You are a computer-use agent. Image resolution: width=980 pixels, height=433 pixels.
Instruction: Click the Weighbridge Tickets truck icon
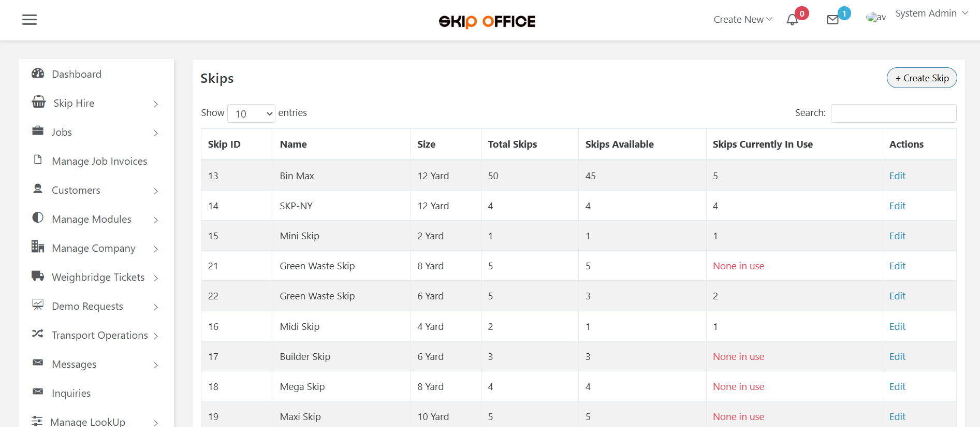point(38,276)
